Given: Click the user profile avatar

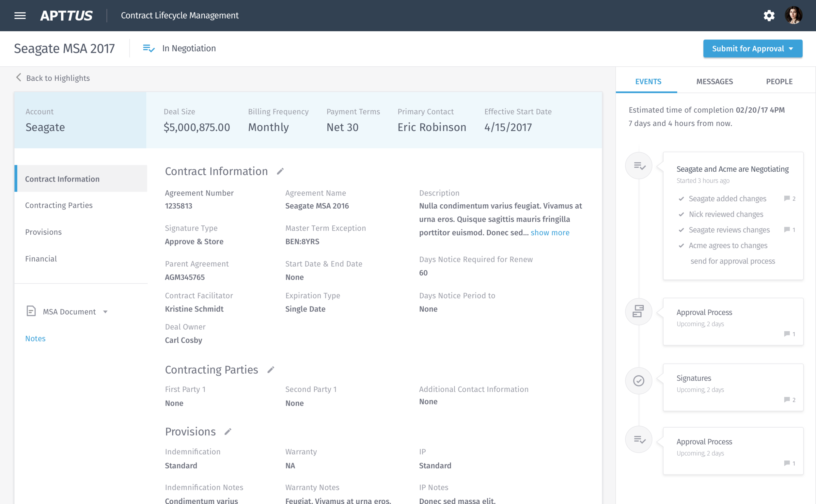Looking at the screenshot, I should pos(794,15).
